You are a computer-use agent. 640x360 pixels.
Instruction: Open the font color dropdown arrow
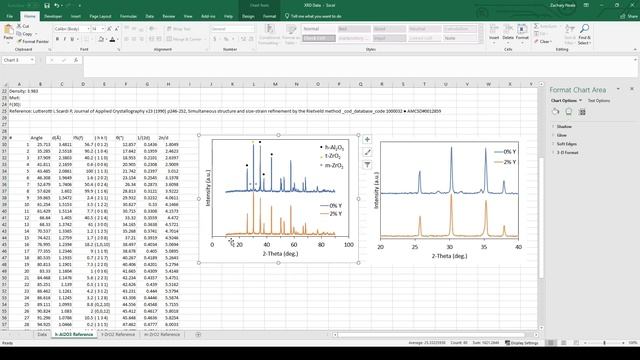click(118, 39)
